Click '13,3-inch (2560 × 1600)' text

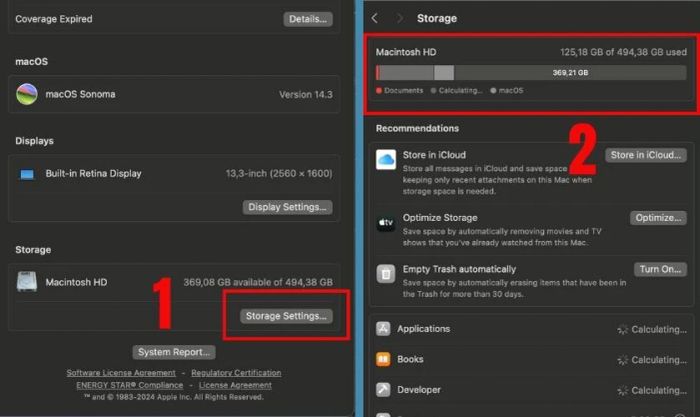[279, 174]
